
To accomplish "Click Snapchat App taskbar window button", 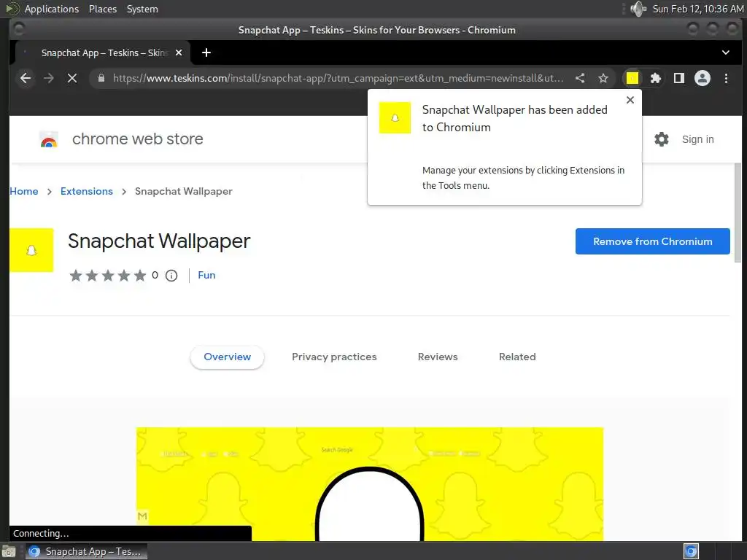I will pyautogui.click(x=86, y=551).
